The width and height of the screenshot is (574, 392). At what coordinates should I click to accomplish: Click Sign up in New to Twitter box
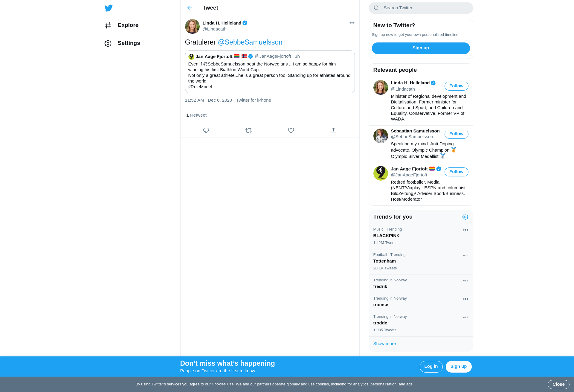pos(421,48)
